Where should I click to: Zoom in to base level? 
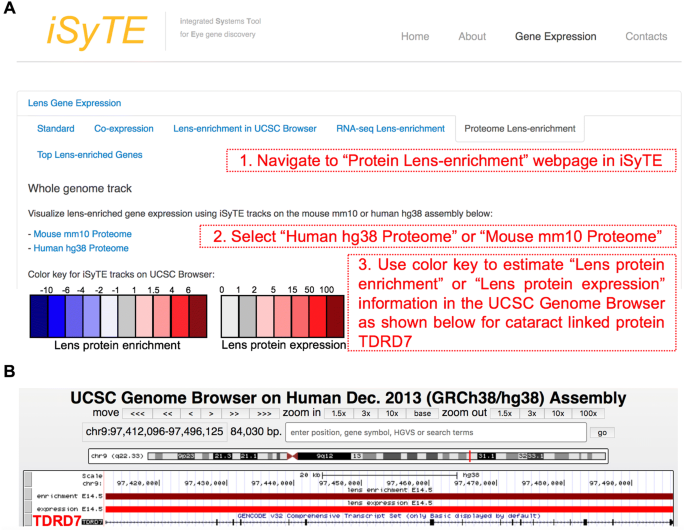422,413
